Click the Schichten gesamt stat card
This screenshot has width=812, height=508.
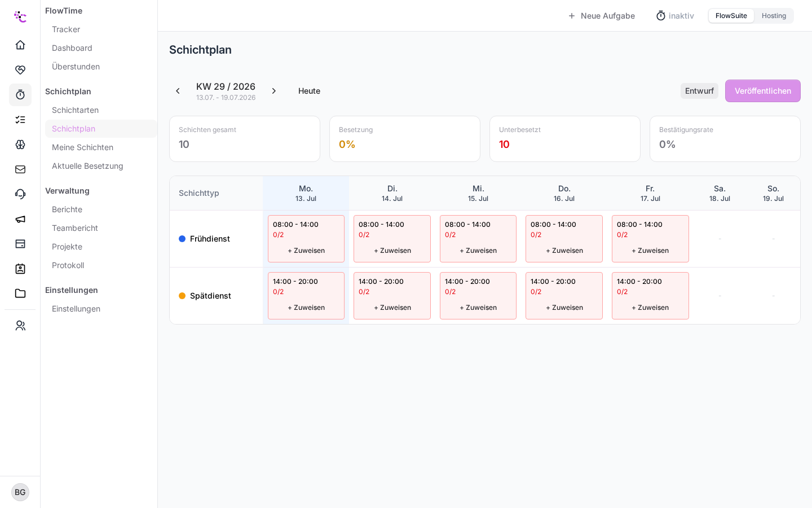coord(245,139)
